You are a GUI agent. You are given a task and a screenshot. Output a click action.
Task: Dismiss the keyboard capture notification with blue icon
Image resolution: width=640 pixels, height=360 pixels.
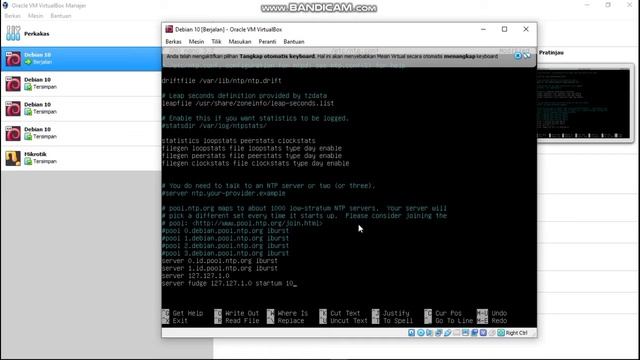point(518,56)
